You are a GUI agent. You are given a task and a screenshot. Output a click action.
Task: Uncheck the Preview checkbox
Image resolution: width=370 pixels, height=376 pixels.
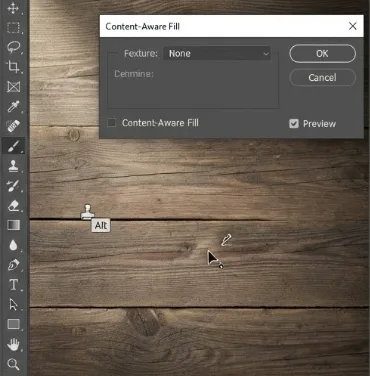coord(294,124)
